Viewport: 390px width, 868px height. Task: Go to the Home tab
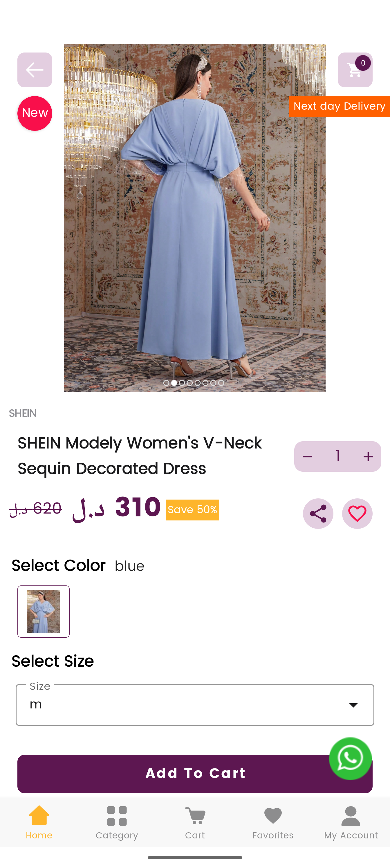click(x=39, y=822)
